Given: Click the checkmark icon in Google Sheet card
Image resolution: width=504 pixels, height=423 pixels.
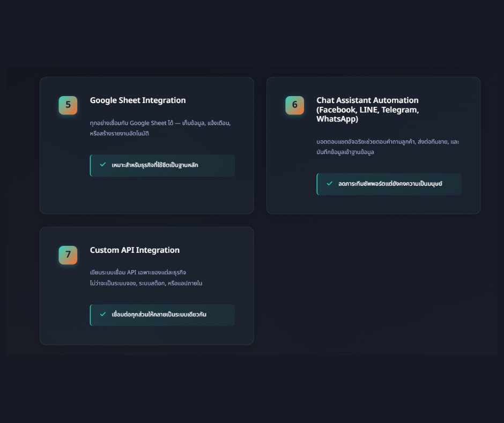Looking at the screenshot, I should coord(103,165).
